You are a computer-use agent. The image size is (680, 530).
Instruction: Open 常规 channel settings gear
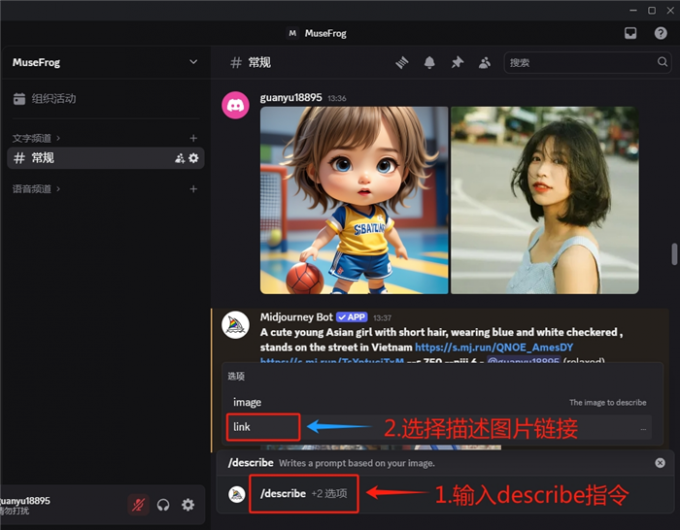pos(193,158)
